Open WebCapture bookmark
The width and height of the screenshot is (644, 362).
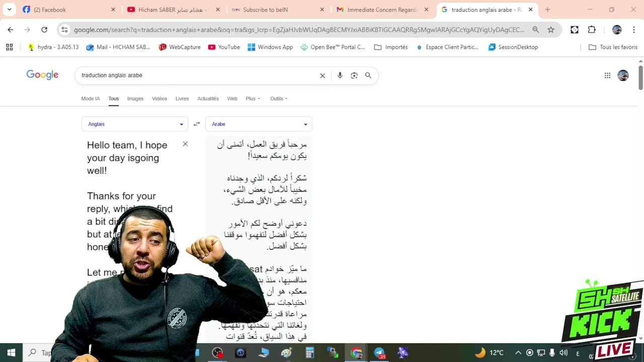pos(180,47)
